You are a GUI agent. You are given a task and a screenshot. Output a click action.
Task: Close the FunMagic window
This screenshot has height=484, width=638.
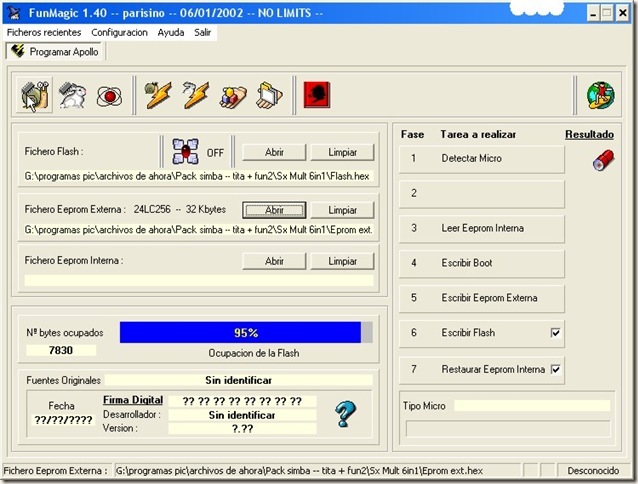coord(623,13)
